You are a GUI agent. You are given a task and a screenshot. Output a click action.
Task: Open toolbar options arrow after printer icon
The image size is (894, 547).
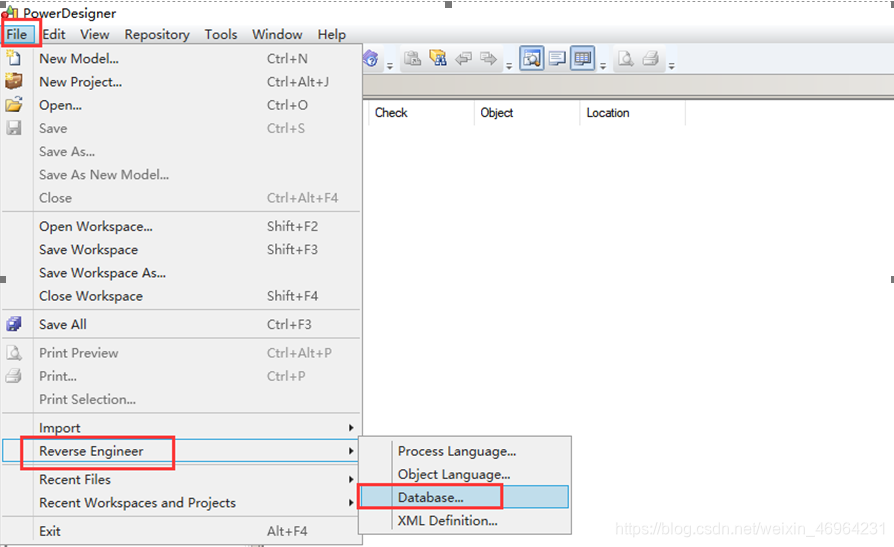point(672,66)
